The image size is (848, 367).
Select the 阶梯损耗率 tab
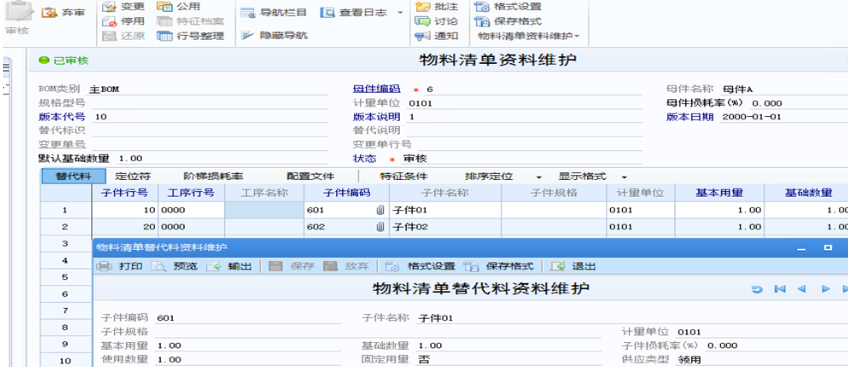(x=213, y=177)
